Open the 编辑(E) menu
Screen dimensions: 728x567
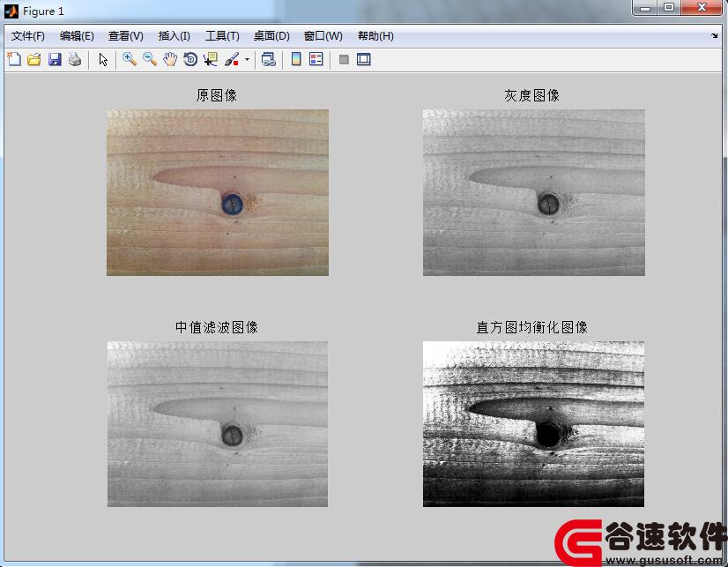point(77,36)
